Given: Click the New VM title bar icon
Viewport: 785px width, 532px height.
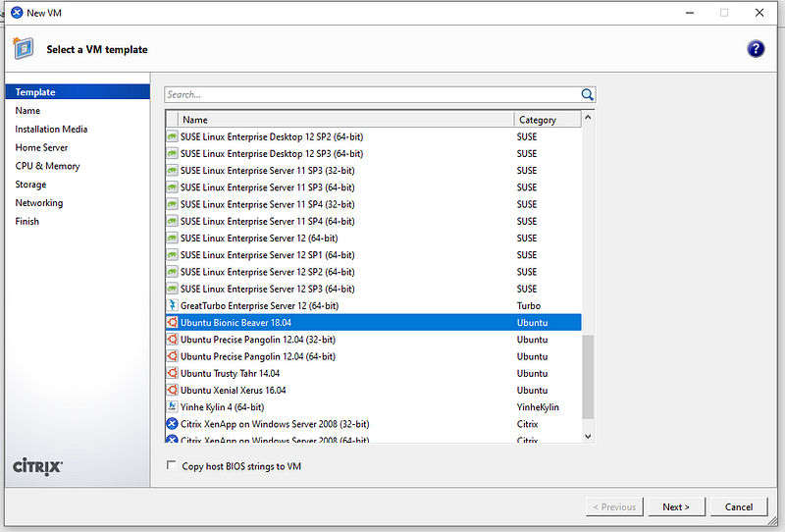Looking at the screenshot, I should (x=17, y=13).
